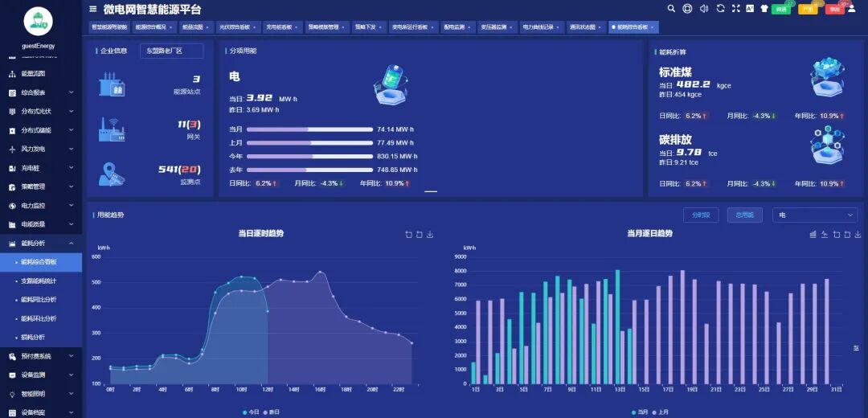This screenshot has height=418, width=868.
Task: Click the 东盟路老厂区 enterprise field
Action: pos(171,51)
